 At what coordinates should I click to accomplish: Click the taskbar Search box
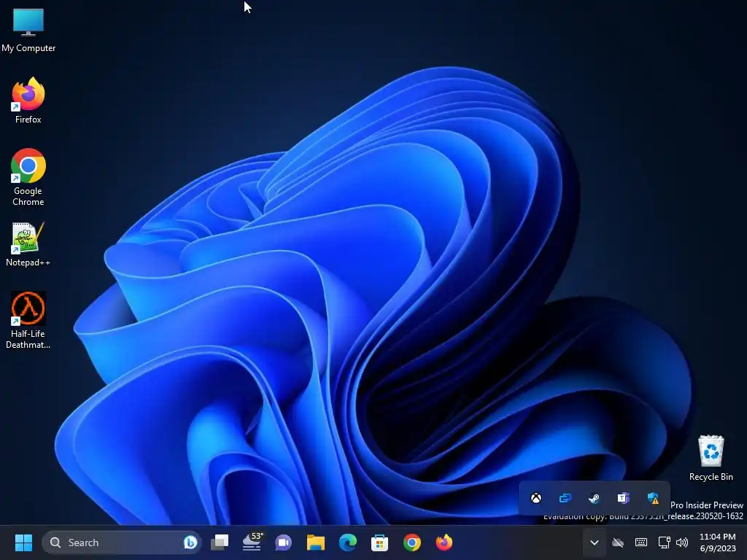(122, 542)
